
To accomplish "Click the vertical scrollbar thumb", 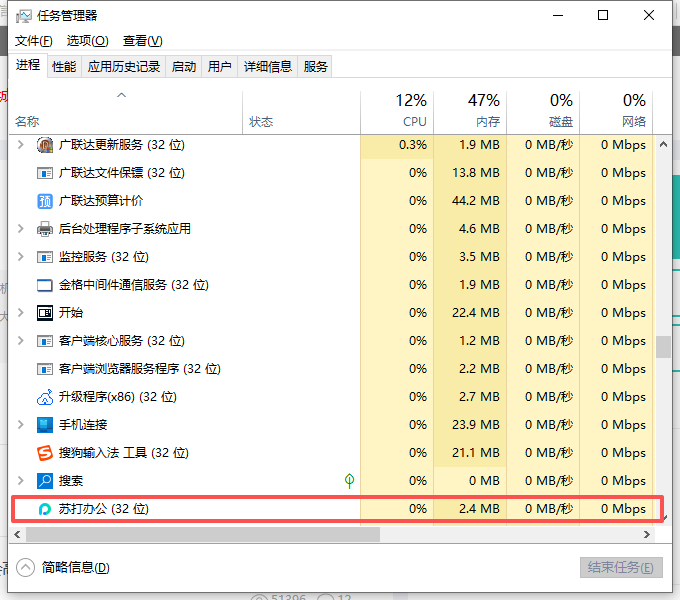I will (663, 347).
